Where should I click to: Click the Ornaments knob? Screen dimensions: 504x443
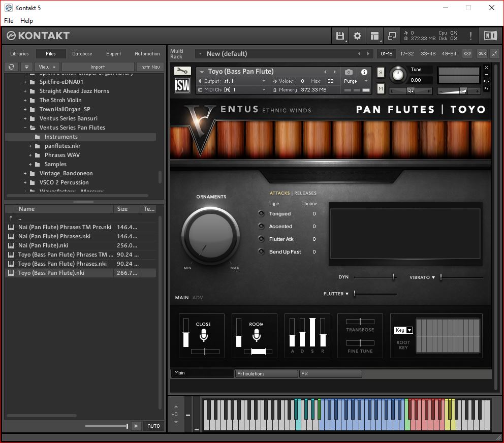(210, 235)
